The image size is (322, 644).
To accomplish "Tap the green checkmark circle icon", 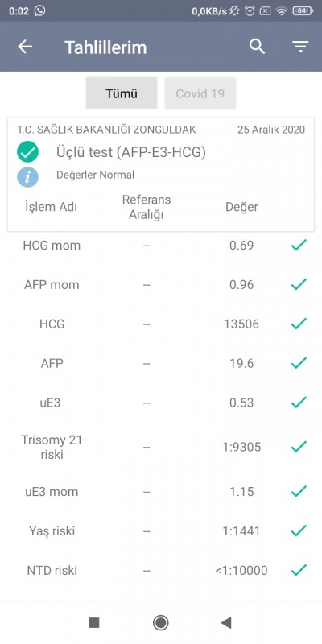I will coord(27,152).
